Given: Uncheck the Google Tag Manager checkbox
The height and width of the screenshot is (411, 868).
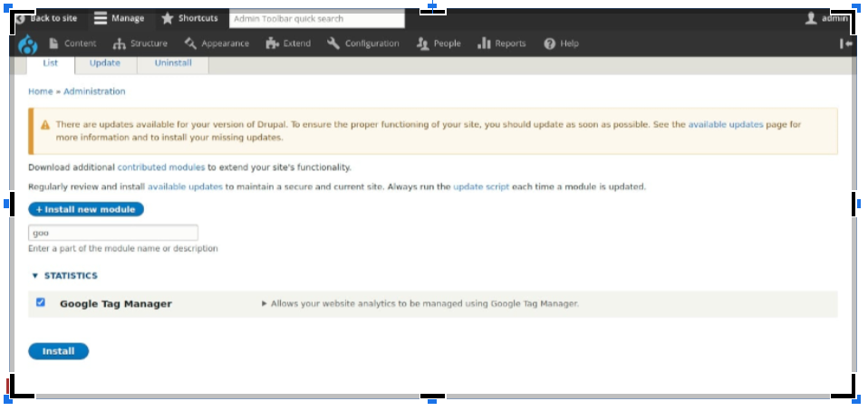Looking at the screenshot, I should pos(41,302).
